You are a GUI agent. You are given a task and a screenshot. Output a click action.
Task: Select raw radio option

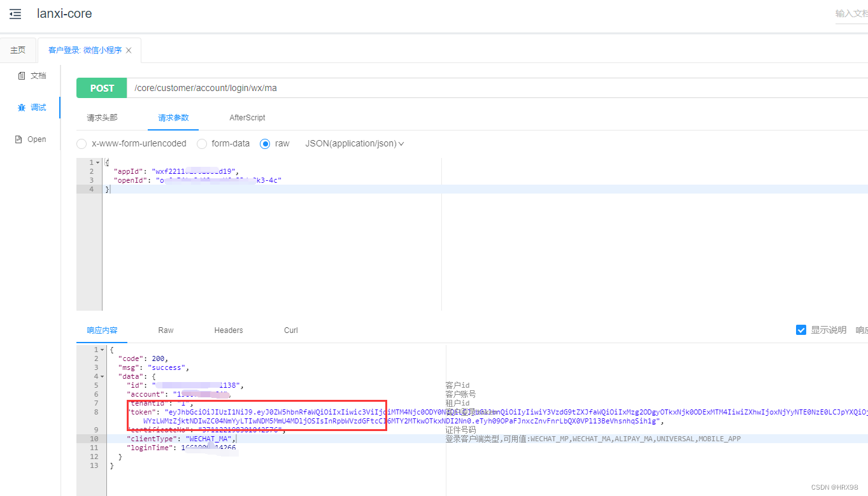(x=265, y=144)
